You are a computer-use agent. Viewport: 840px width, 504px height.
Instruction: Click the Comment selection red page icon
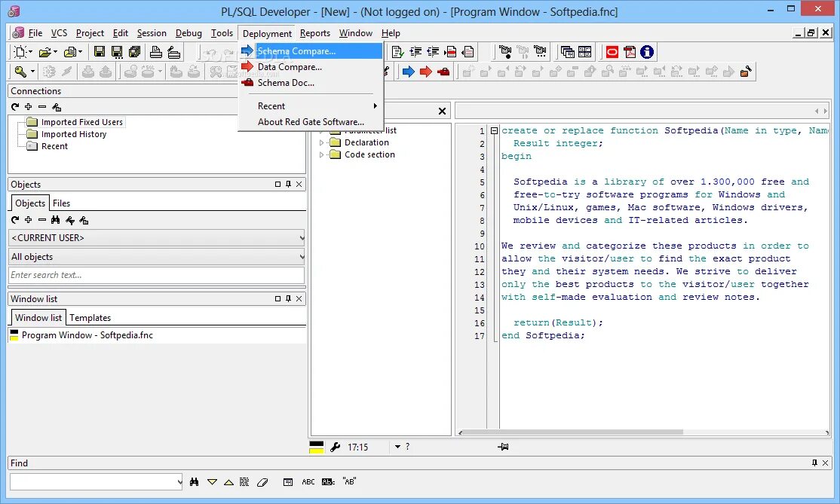click(450, 52)
